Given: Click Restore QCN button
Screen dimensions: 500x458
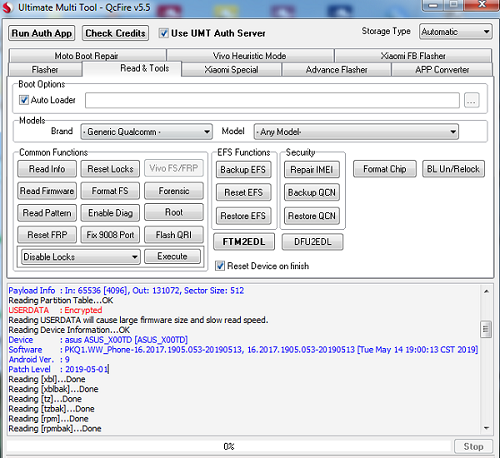Looking at the screenshot, I should point(312,216).
